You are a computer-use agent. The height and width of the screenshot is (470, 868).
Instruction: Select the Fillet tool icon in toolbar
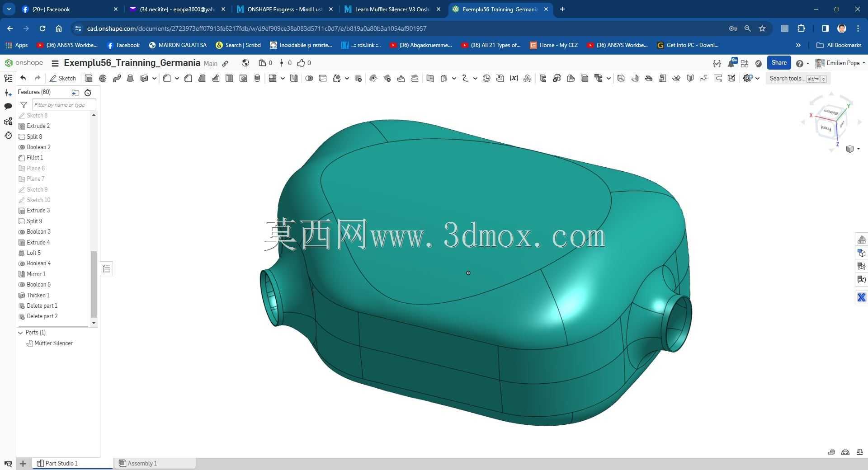click(x=167, y=78)
